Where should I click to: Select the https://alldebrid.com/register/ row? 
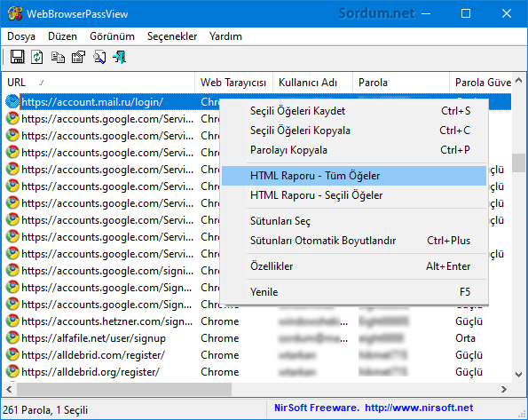tap(258, 355)
